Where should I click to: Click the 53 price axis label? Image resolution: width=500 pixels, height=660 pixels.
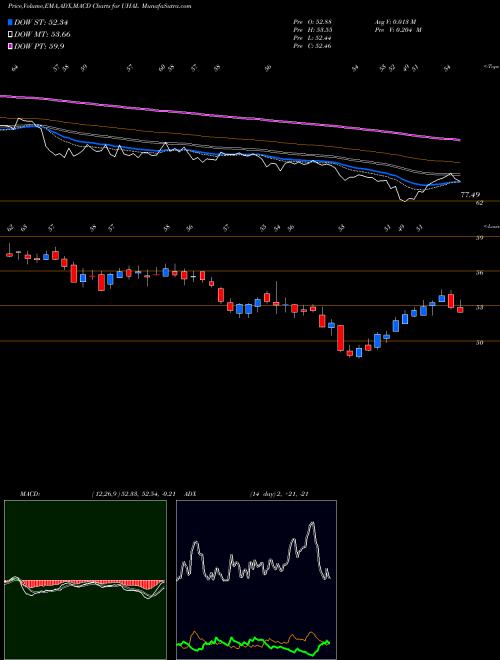479,308
